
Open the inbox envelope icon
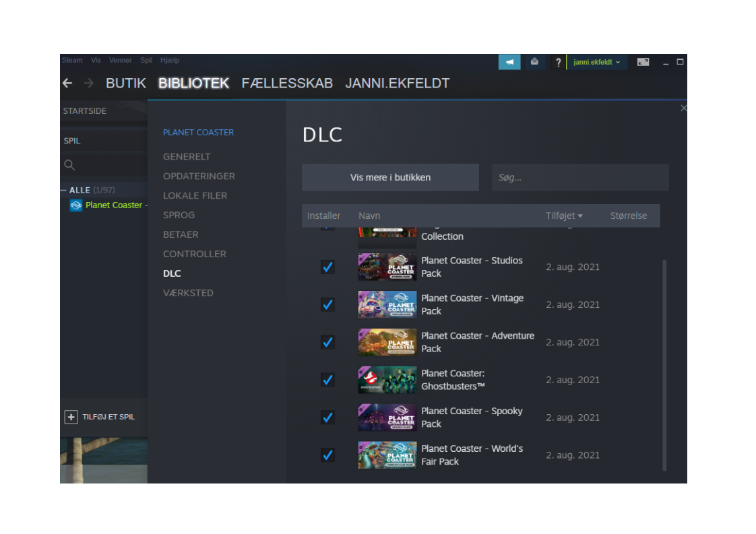point(534,62)
